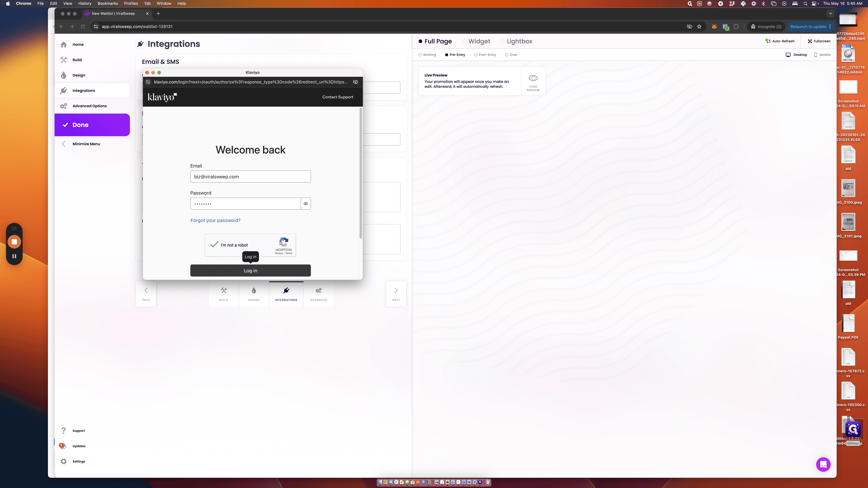Open the Design droplet icon in the sidebar
This screenshot has width=868, height=488.
[63, 75]
